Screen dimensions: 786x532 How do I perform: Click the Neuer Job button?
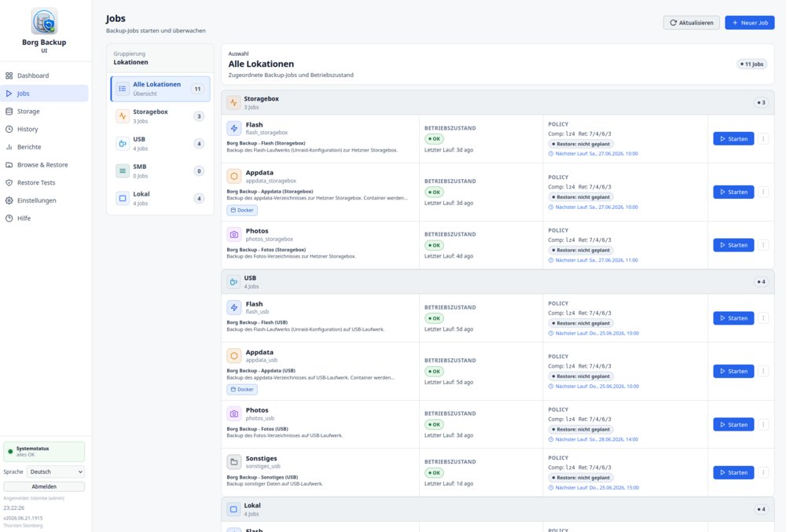(x=749, y=23)
